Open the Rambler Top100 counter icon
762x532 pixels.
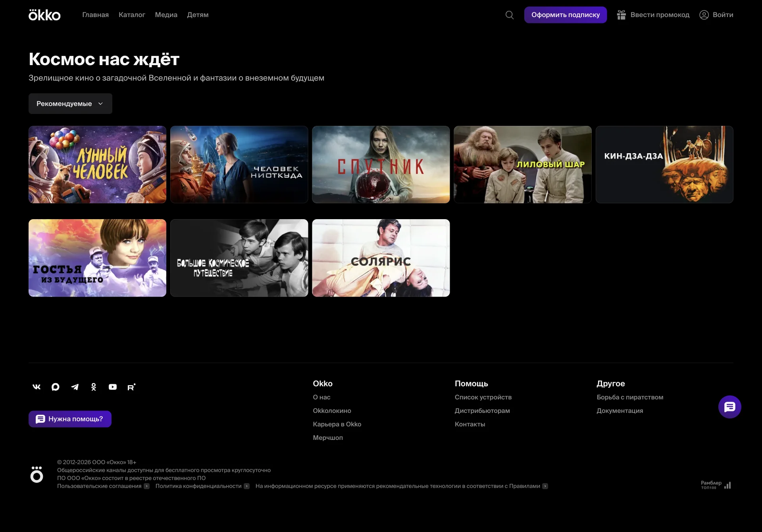716,485
